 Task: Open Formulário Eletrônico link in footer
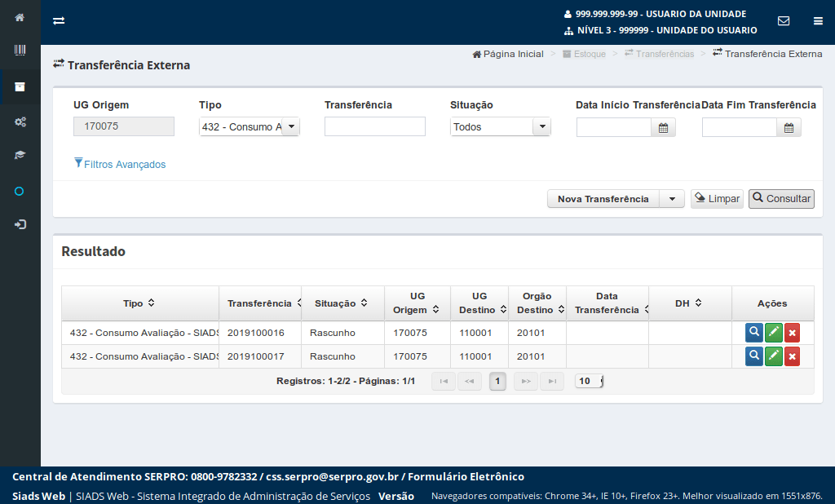pos(466,476)
